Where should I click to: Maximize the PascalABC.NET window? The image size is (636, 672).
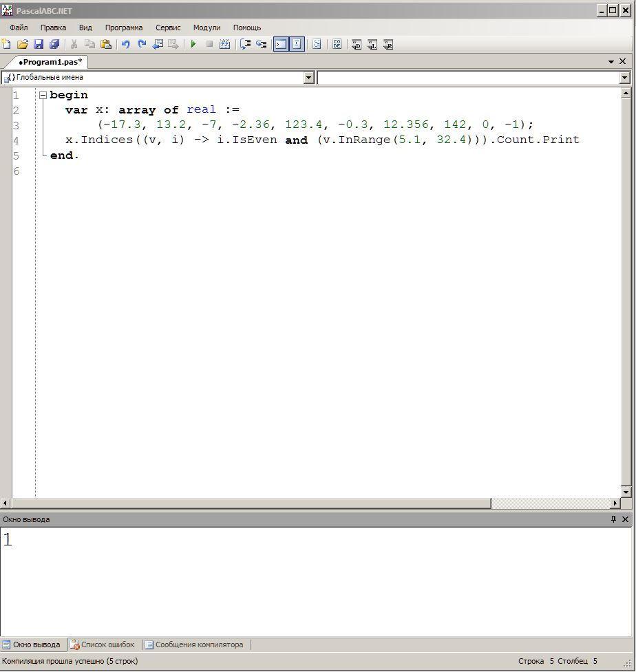[613, 10]
